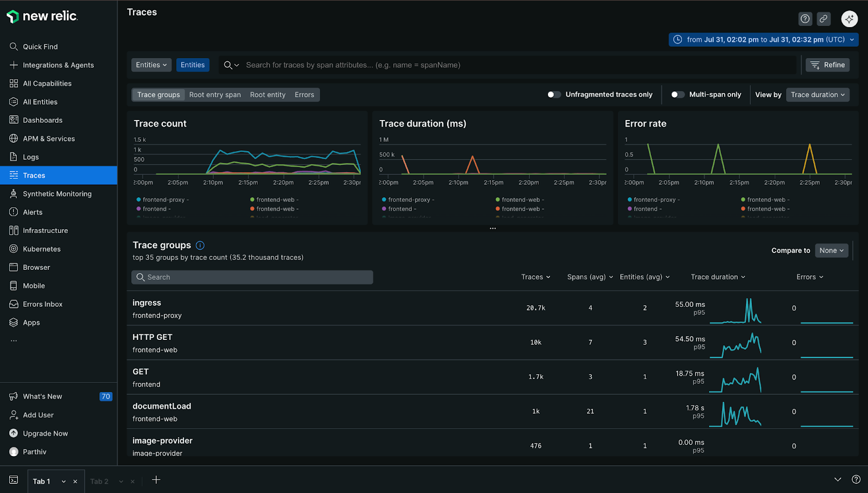
Task: Toggle the frontend-proxy legend in Trace count
Action: [163, 200]
